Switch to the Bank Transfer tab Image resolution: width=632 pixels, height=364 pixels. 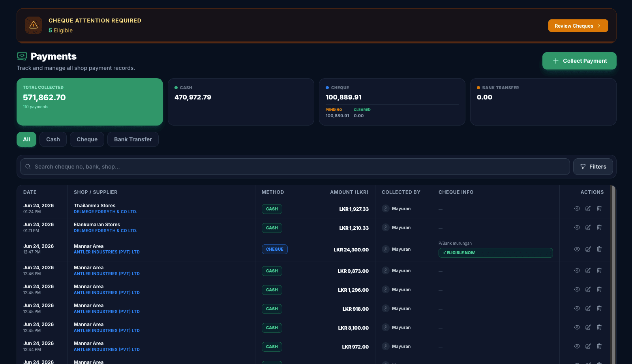(133, 139)
